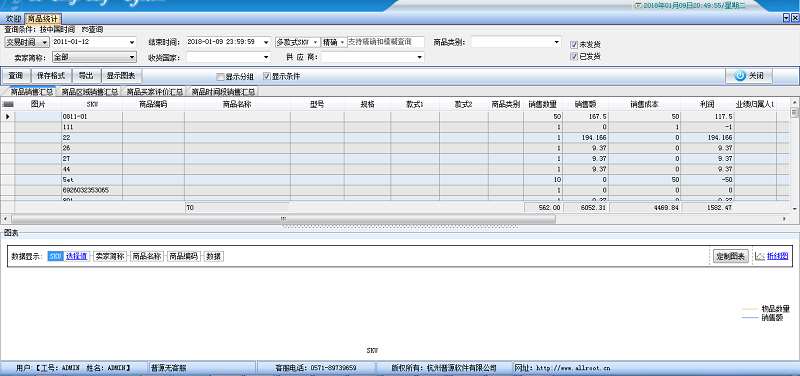Enable the 显示分组 checkbox

tap(220, 77)
